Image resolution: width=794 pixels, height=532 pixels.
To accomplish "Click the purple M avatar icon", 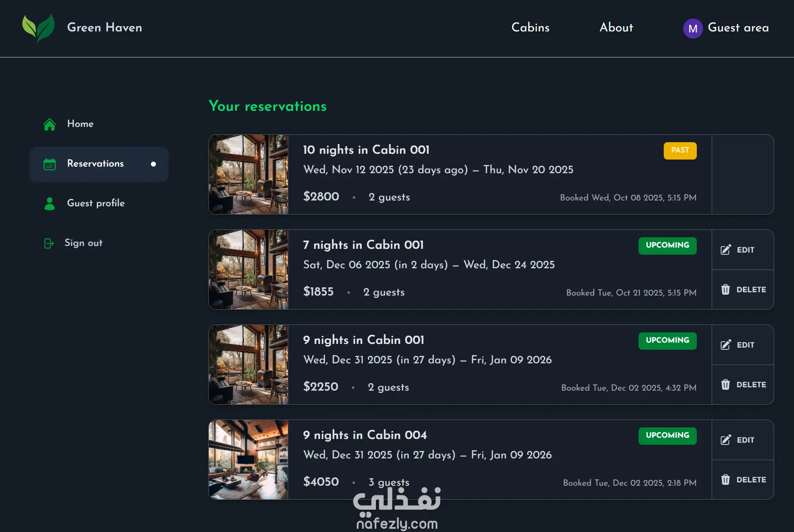I will pyautogui.click(x=693, y=29).
